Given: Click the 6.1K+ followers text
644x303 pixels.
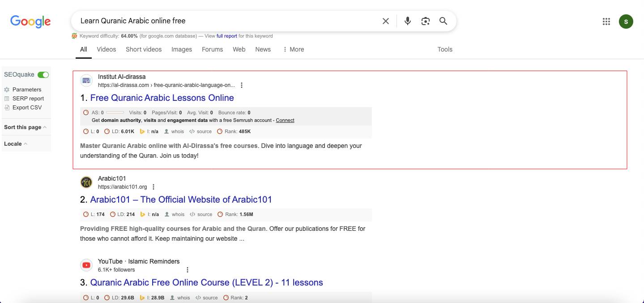Looking at the screenshot, I should click(116, 270).
